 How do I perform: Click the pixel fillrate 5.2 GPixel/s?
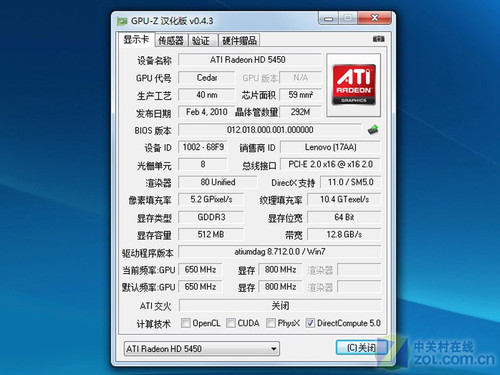coord(211,199)
